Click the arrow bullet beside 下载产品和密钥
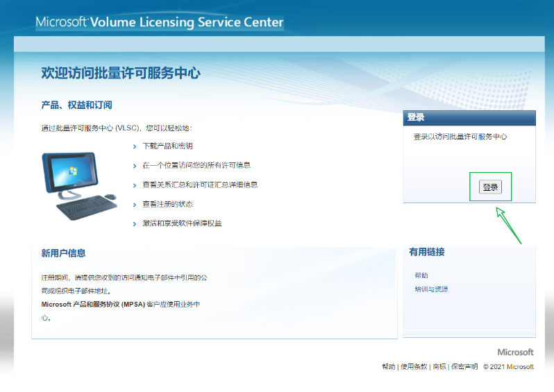Viewport: 554px width, 392px height. 135,146
